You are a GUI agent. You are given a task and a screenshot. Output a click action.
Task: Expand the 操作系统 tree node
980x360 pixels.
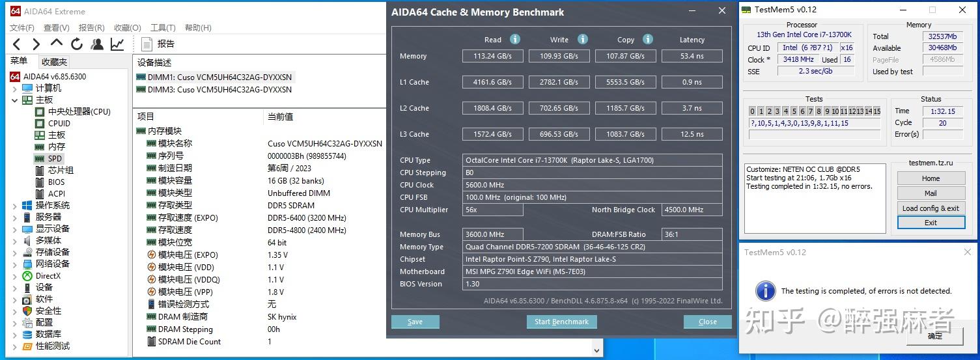coord(15,206)
